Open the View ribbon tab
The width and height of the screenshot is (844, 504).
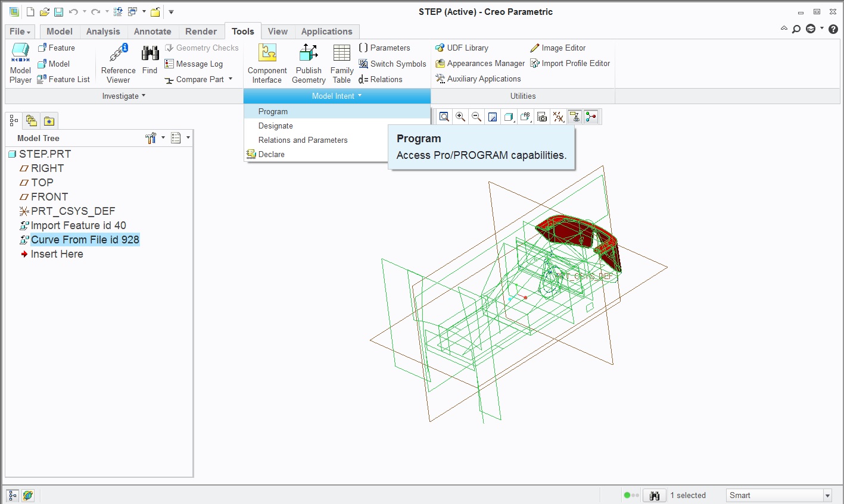[278, 32]
